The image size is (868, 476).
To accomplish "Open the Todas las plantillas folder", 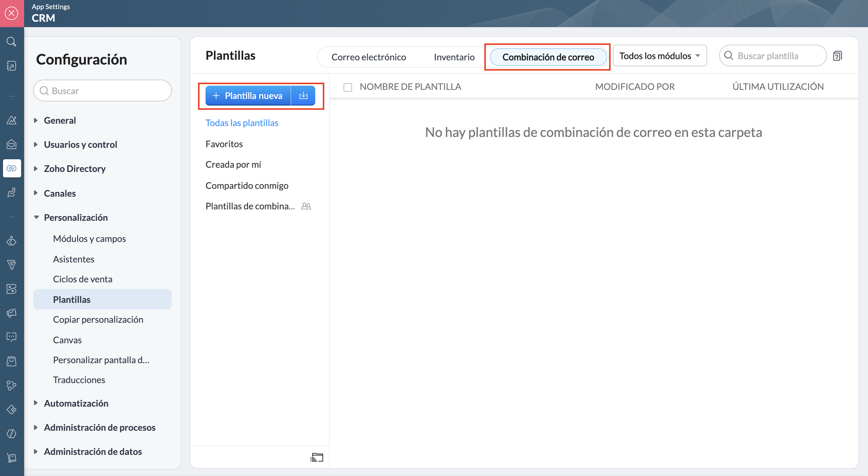I will point(242,123).
